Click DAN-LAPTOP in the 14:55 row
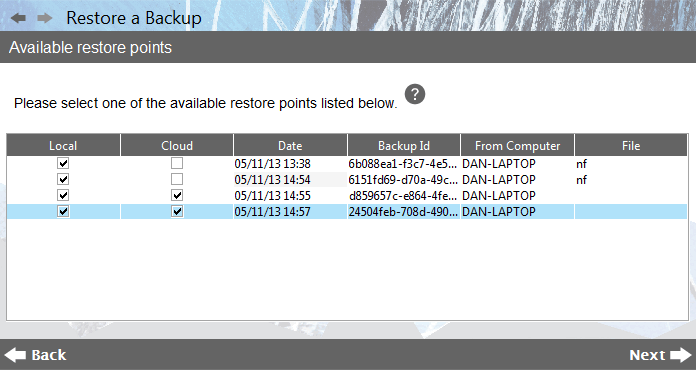 pyautogui.click(x=499, y=196)
